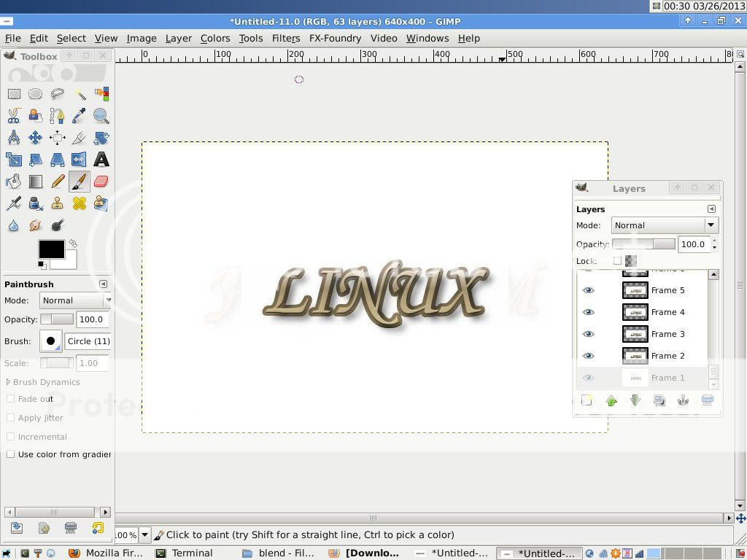Enable the Incremental checkbox
The image size is (747, 560).
pyautogui.click(x=10, y=437)
